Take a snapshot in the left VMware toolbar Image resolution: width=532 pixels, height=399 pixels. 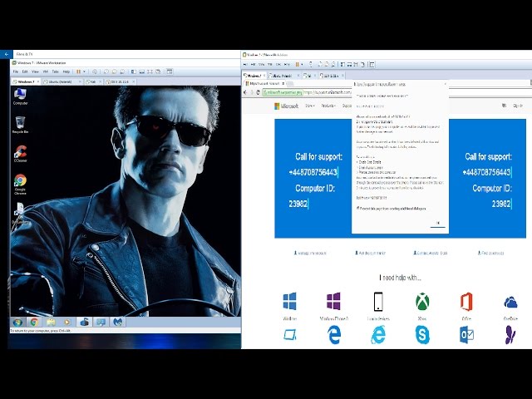[106, 71]
